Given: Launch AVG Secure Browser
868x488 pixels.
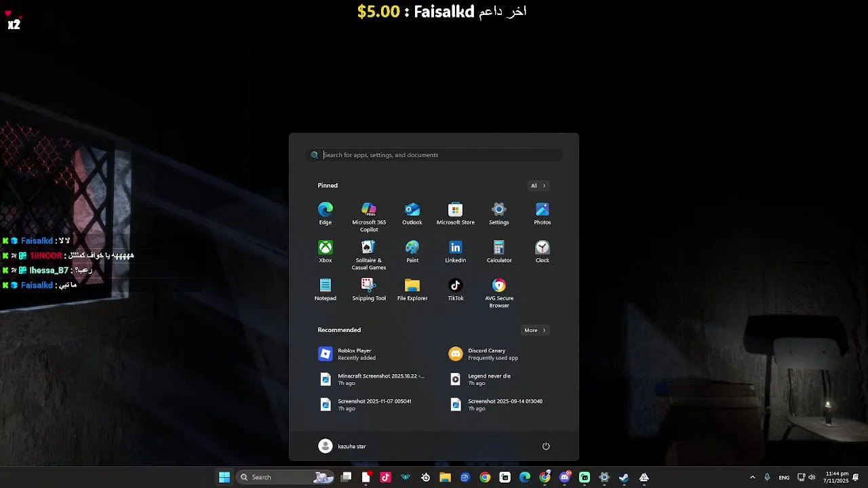Looking at the screenshot, I should (499, 293).
